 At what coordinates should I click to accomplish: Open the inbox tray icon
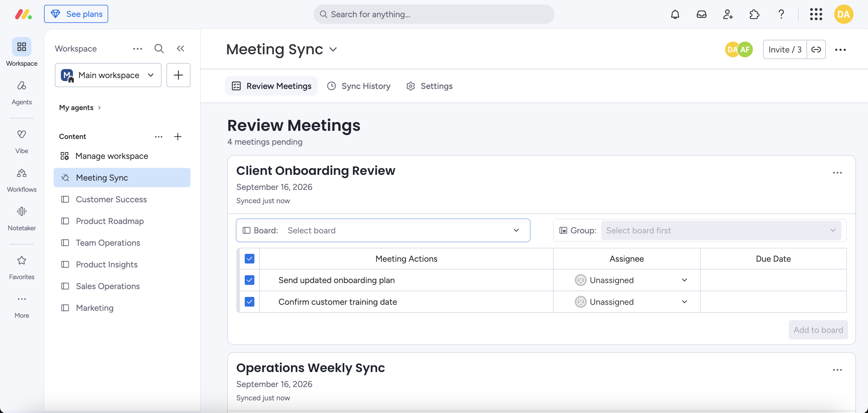point(702,14)
